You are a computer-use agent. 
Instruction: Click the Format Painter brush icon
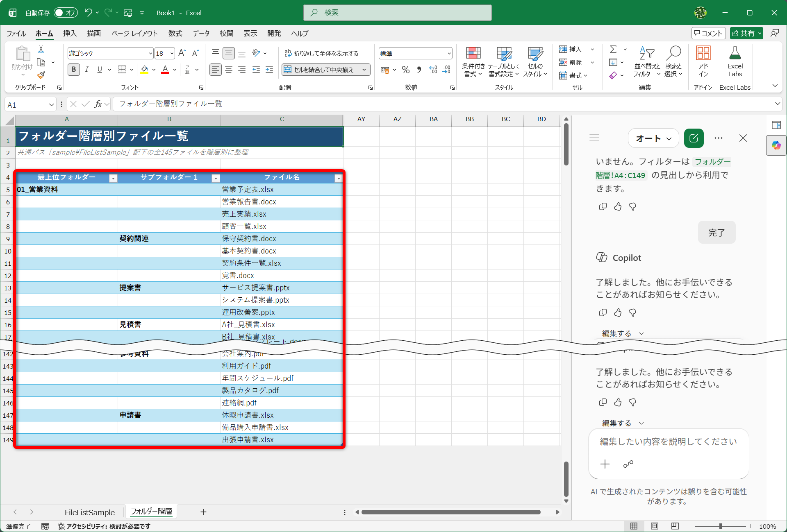tap(41, 75)
